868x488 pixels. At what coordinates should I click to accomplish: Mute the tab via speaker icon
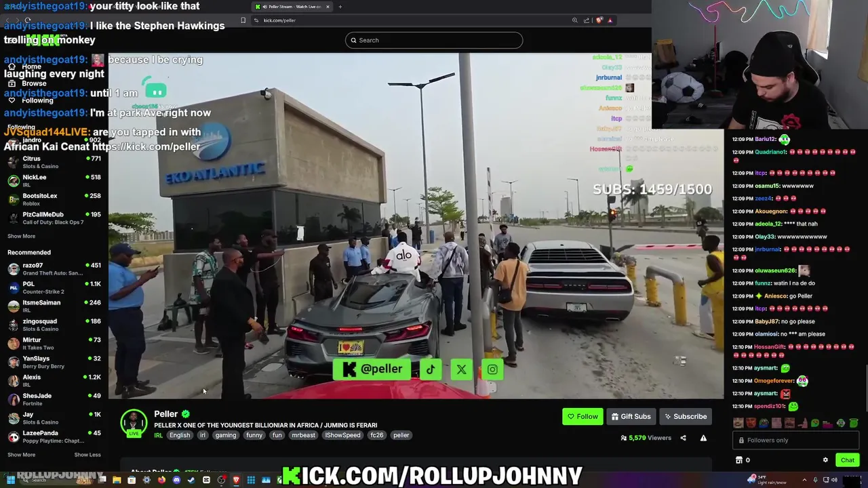coord(264,7)
